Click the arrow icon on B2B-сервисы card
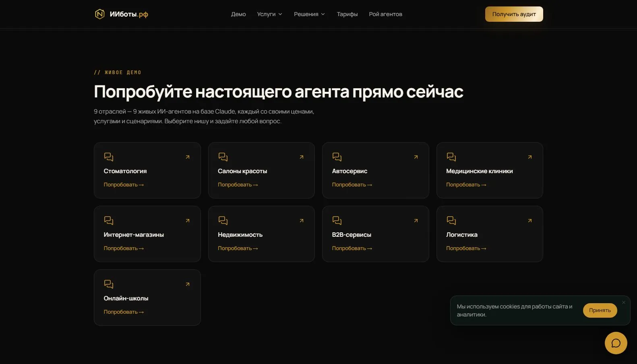 point(416,221)
